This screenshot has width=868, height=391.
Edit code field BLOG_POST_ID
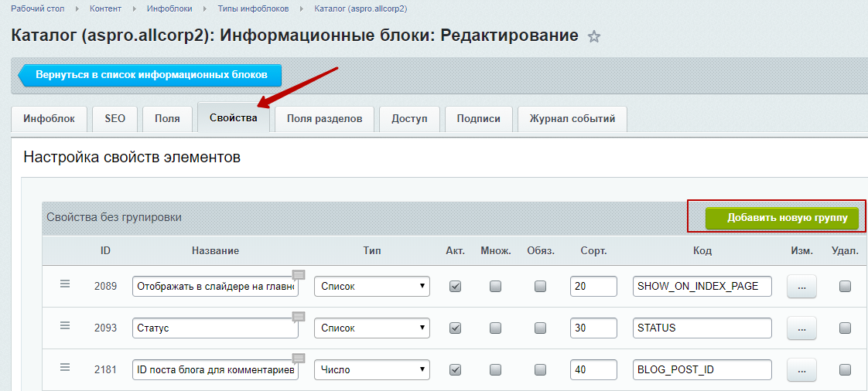(x=702, y=369)
